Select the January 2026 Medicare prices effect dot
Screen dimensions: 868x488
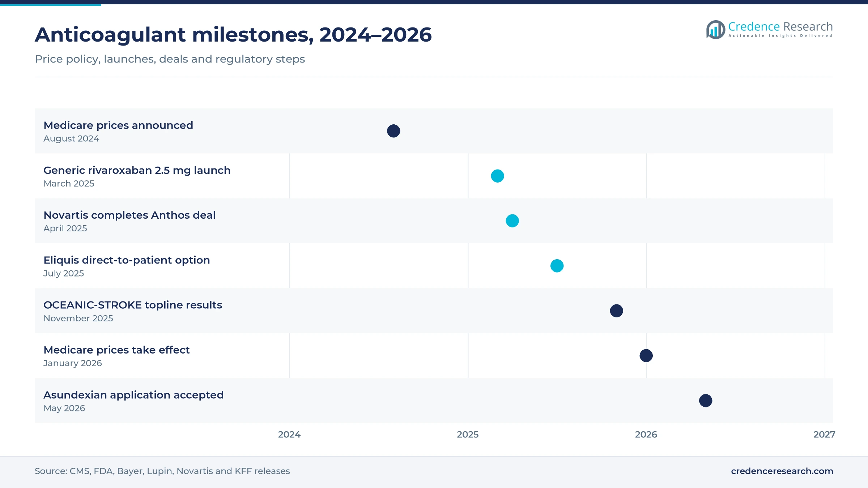(x=646, y=356)
